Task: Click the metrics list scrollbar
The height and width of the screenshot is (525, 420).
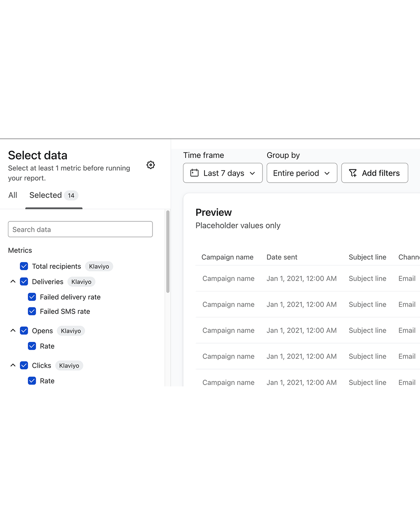Action: (168, 252)
